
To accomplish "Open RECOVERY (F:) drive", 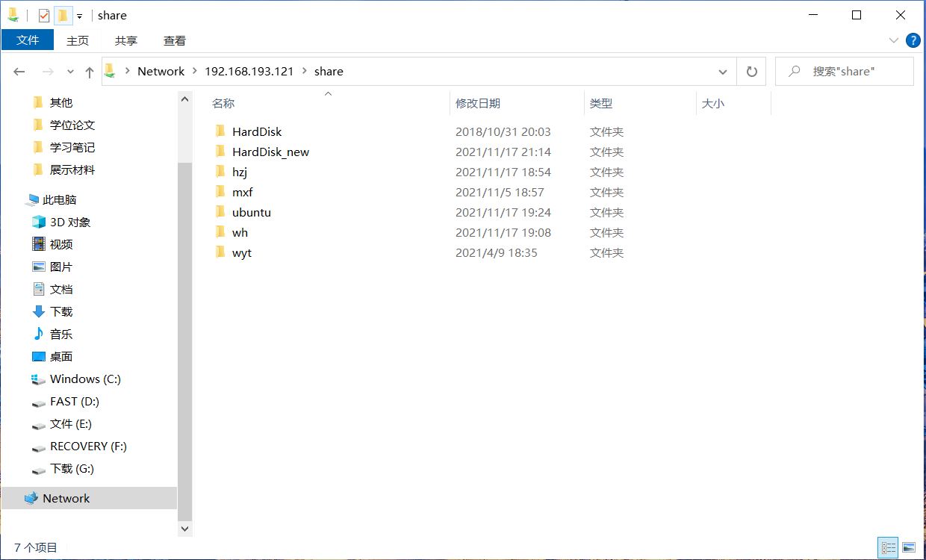I will tap(88, 446).
